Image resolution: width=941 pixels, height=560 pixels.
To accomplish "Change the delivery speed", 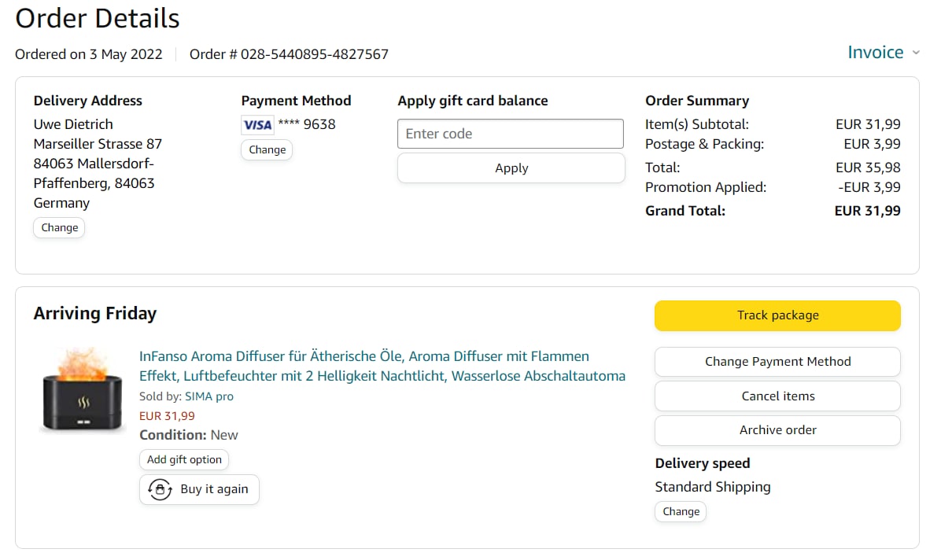I will [681, 511].
